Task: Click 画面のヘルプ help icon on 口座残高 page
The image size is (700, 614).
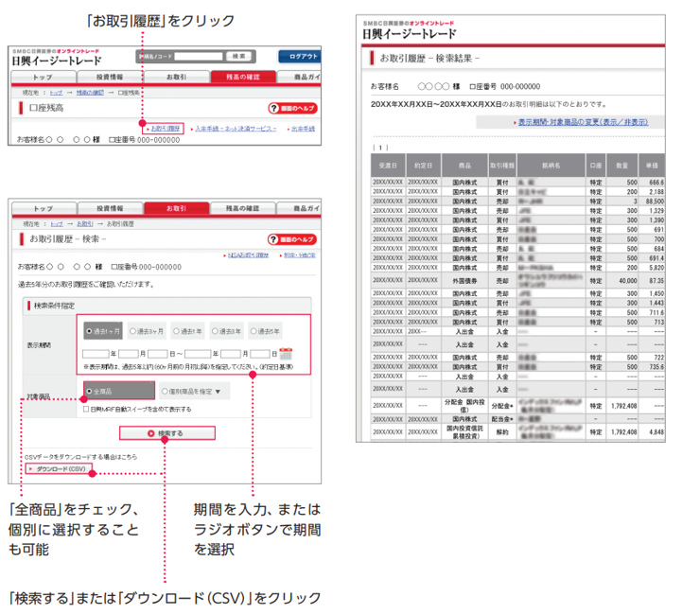Action: tap(294, 109)
